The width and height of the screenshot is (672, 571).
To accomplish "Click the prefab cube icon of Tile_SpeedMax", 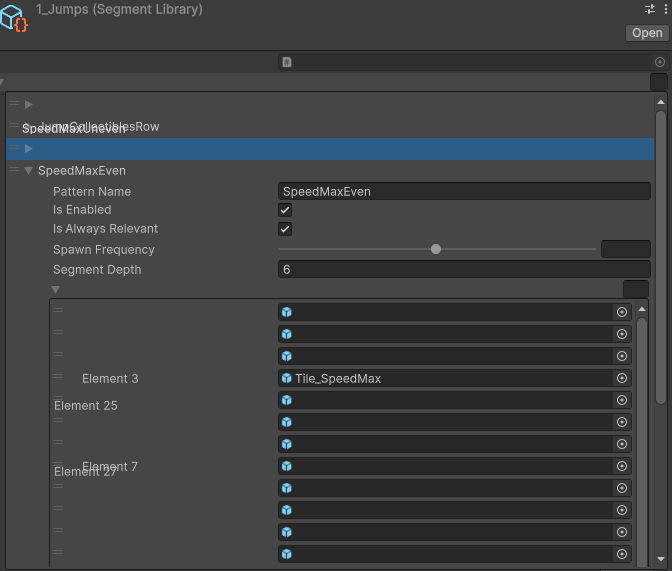I will (286, 378).
